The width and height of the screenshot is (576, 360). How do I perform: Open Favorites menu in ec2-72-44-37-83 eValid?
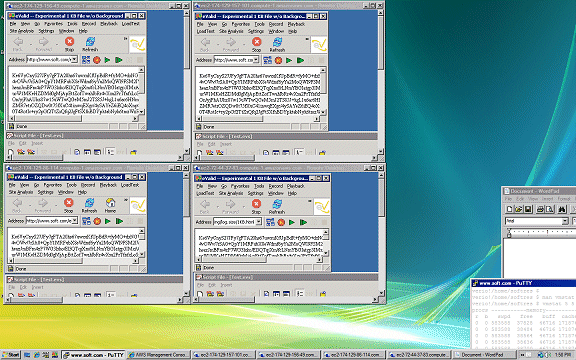point(240,186)
